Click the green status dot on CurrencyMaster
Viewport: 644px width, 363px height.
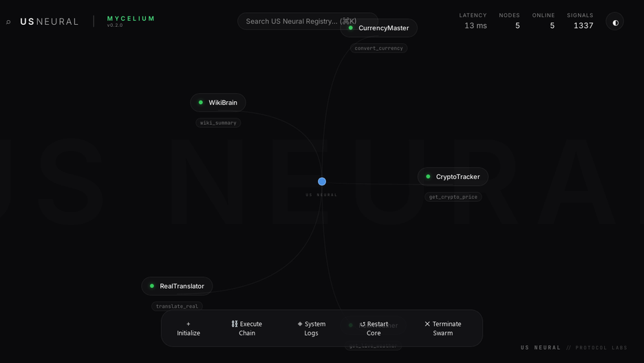point(351,28)
